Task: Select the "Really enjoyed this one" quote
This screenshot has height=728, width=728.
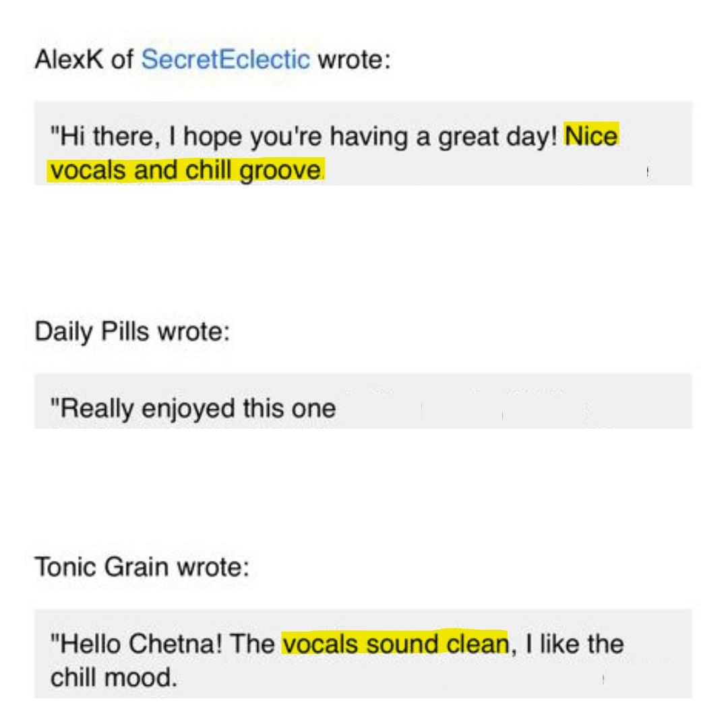Action: 193,408
